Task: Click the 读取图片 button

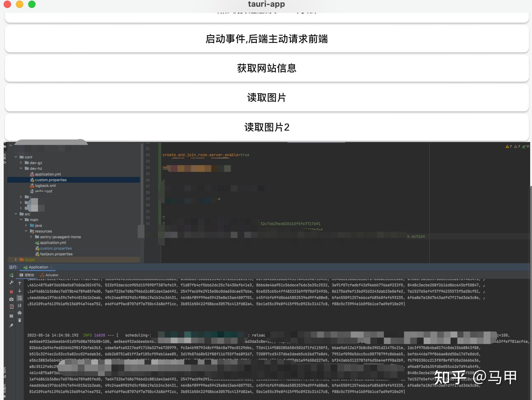Action: point(266,98)
